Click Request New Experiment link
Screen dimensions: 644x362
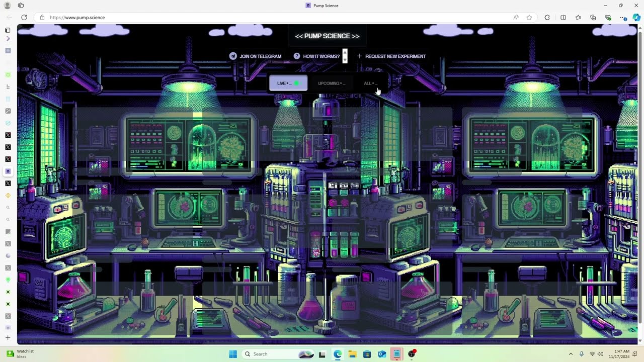[395, 56]
